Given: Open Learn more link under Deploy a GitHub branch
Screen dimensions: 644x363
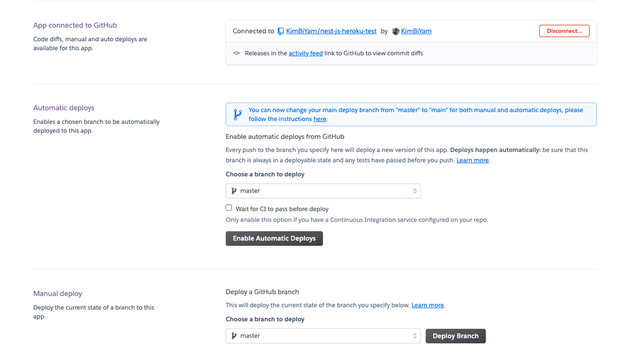Looking at the screenshot, I should (x=427, y=305).
